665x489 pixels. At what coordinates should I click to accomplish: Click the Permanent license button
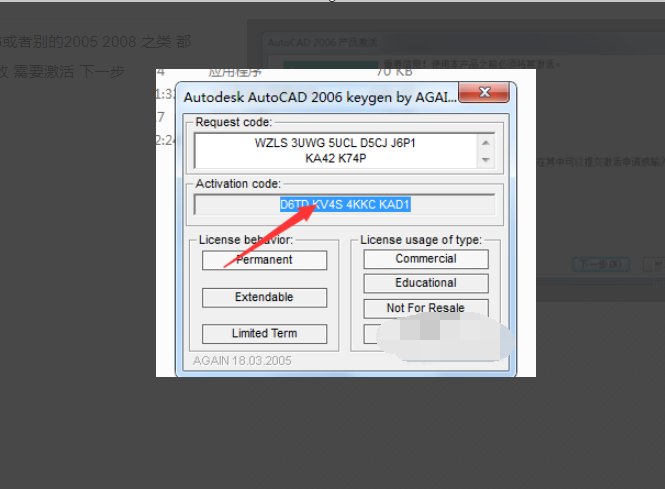[264, 260]
